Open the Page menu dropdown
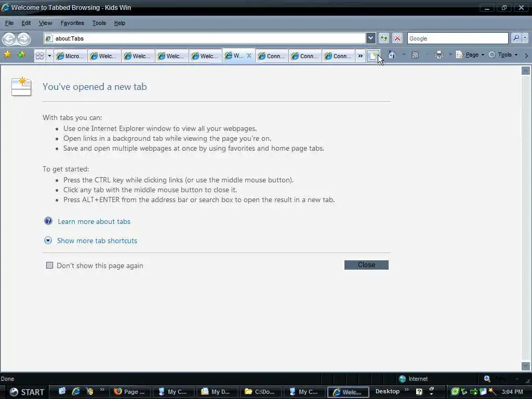 point(470,55)
